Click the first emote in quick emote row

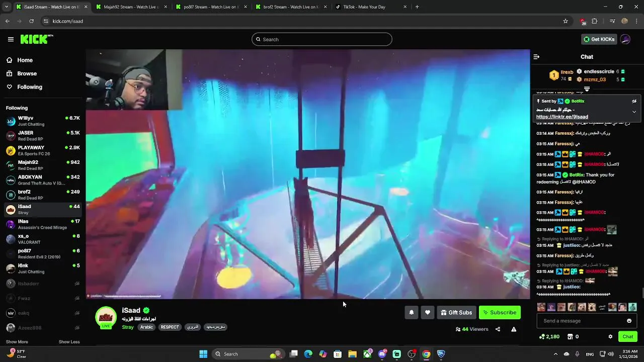click(x=541, y=307)
